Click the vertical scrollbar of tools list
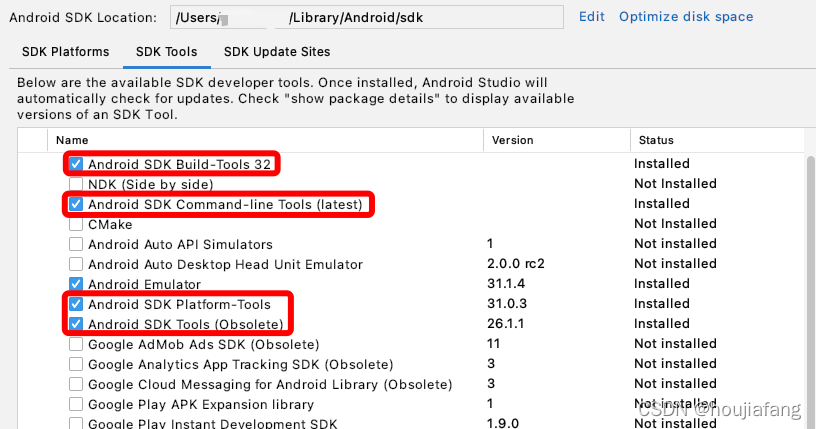 tap(811, 292)
